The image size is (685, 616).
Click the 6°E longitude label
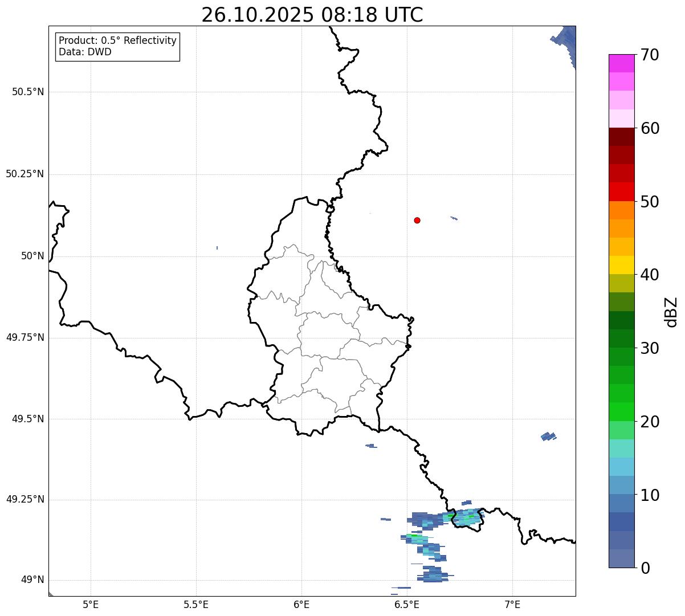301,604
